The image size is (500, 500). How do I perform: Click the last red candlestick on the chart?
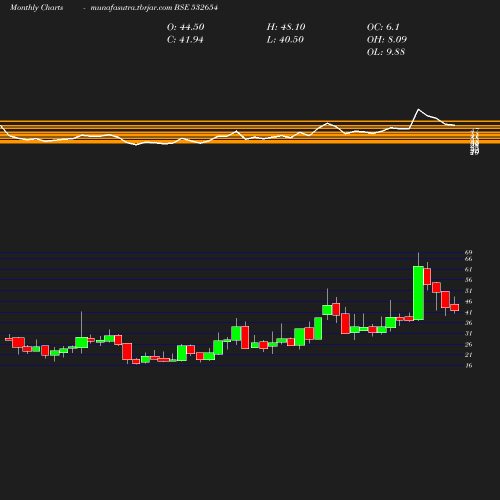coord(455,307)
